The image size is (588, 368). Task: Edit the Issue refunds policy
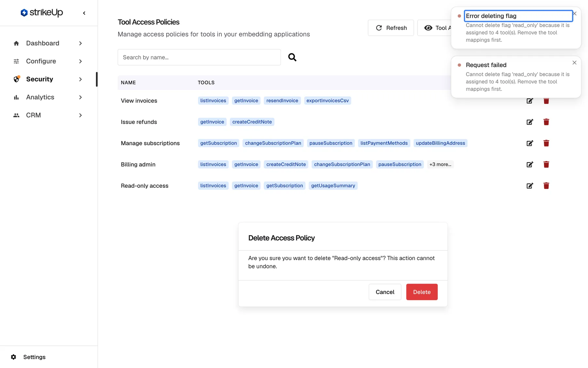(x=530, y=122)
